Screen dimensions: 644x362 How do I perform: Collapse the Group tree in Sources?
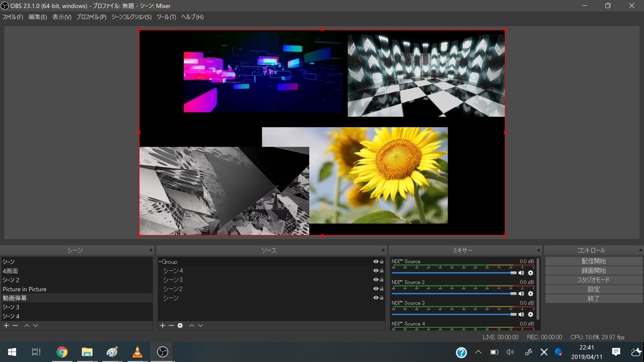(x=160, y=262)
